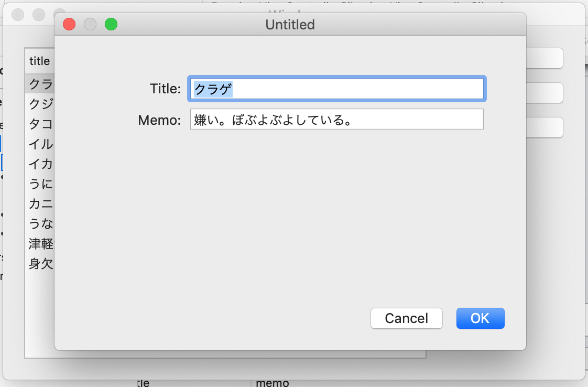Screen dimensions: 588x387
Task: Zoom the Untitled window with green button
Action: (111, 24)
